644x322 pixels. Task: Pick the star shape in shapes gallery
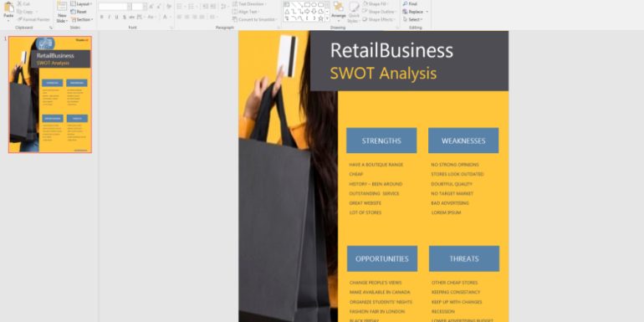point(321,18)
